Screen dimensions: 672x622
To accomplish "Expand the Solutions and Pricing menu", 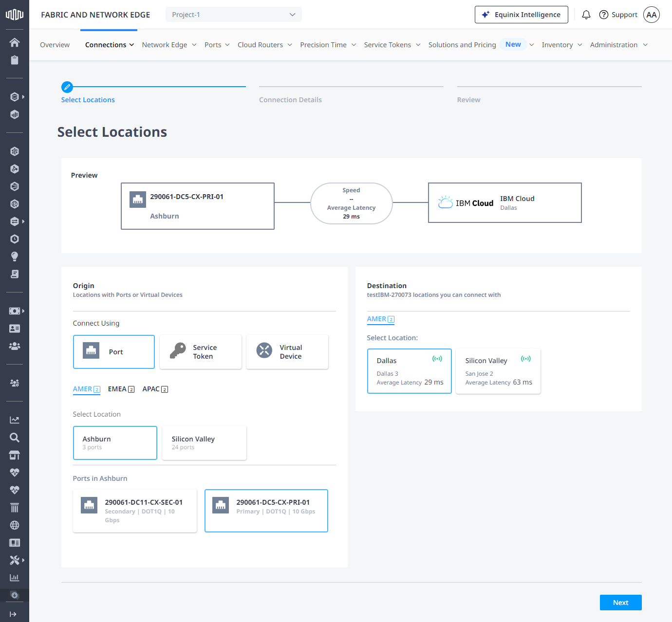I will click(x=481, y=45).
